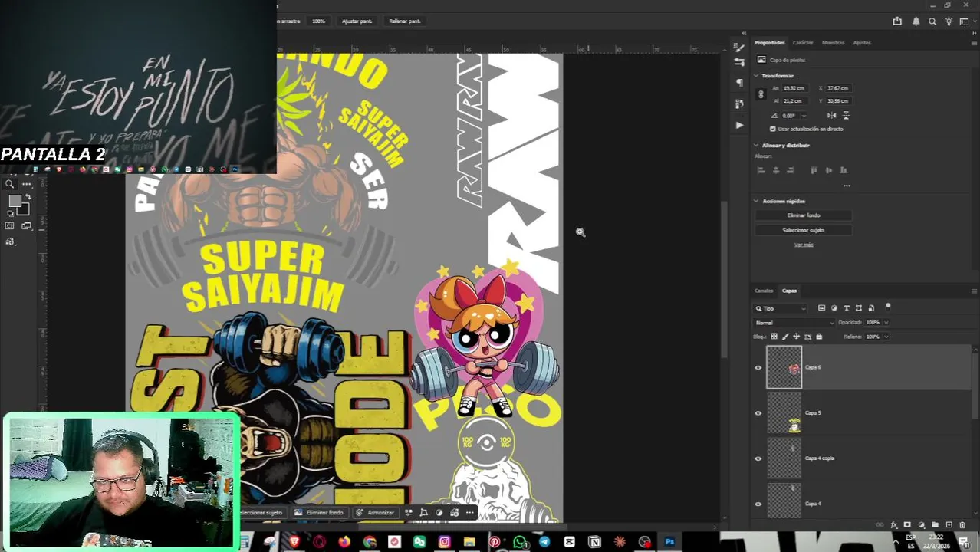
Task: Toggle lock all (padlock) icon
Action: click(819, 337)
